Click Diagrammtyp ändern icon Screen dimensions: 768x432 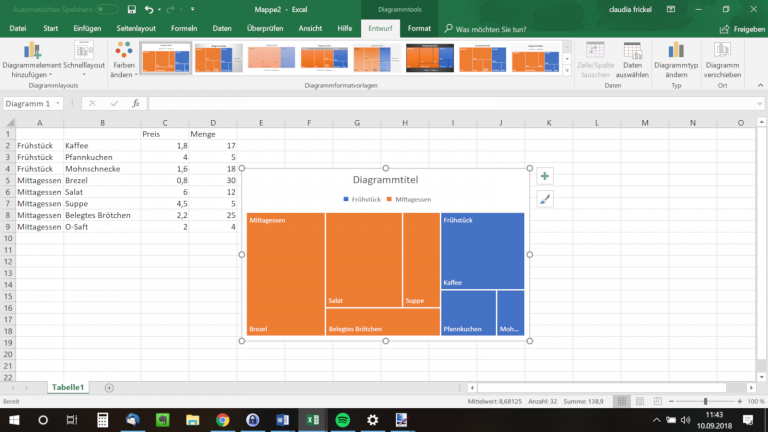[675, 59]
